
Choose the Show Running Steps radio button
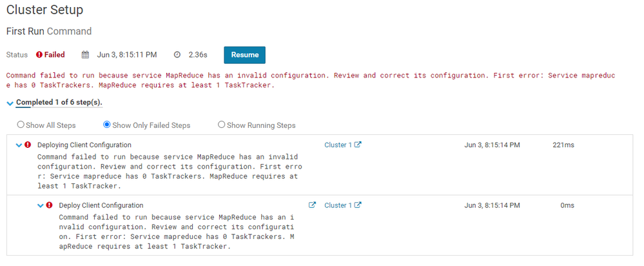(221, 125)
